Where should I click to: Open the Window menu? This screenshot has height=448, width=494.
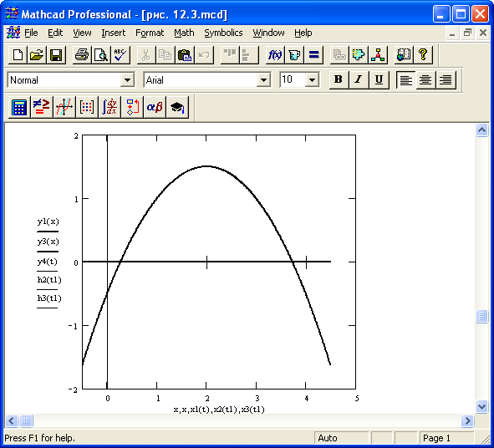(268, 33)
